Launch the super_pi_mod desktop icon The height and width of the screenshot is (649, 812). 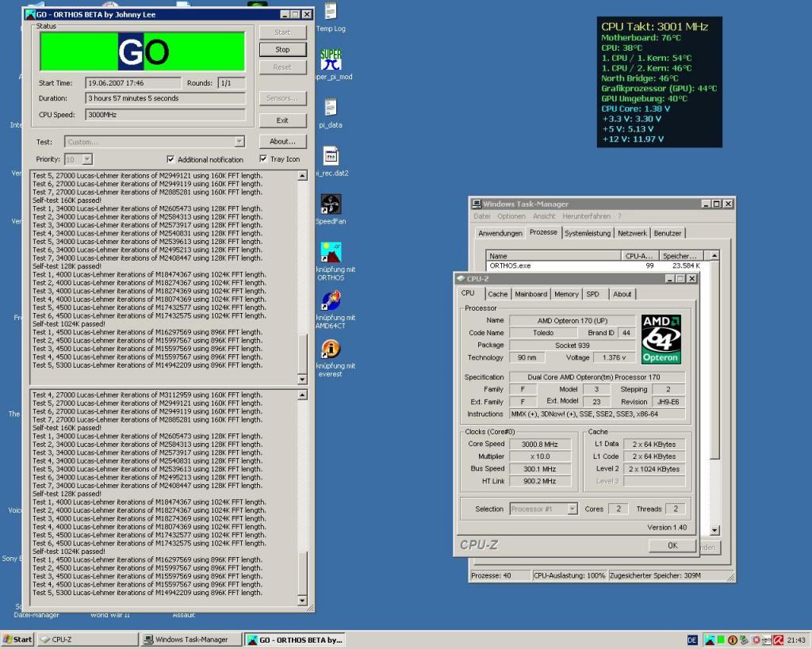(x=331, y=59)
